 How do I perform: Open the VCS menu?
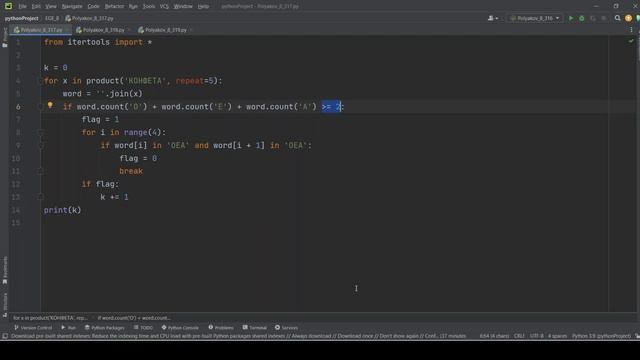[164, 7]
